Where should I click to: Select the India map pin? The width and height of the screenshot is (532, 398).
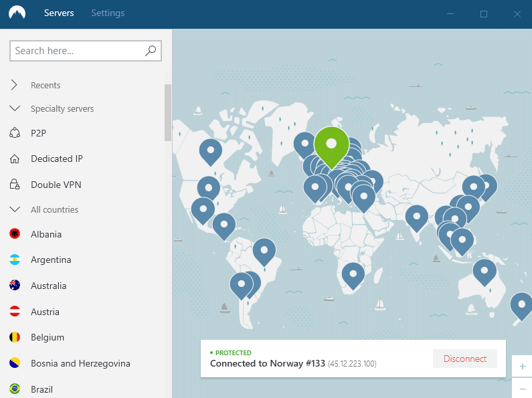(417, 217)
